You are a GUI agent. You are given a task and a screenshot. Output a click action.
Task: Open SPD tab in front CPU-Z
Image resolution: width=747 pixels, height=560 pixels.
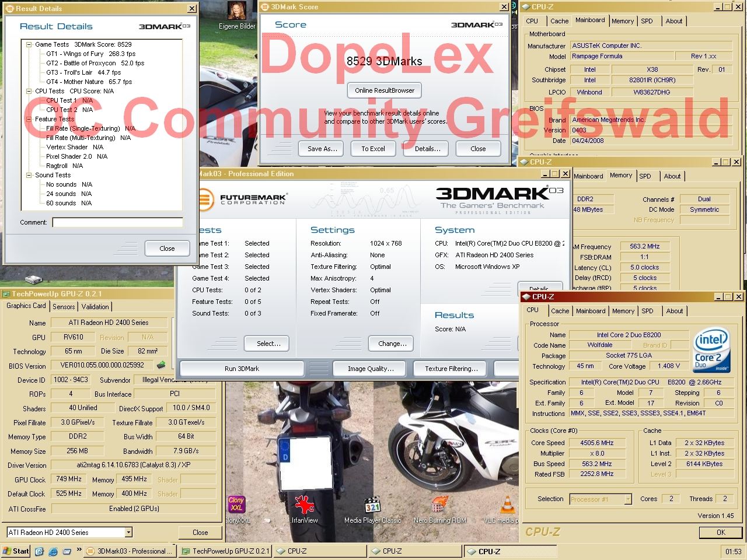coord(647,311)
